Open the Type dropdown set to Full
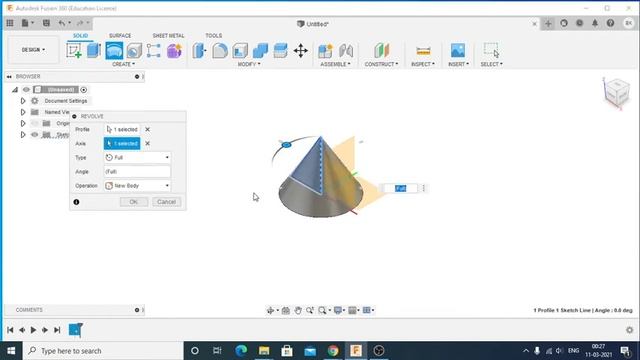Viewport: 640px width, 360px height. [137, 158]
